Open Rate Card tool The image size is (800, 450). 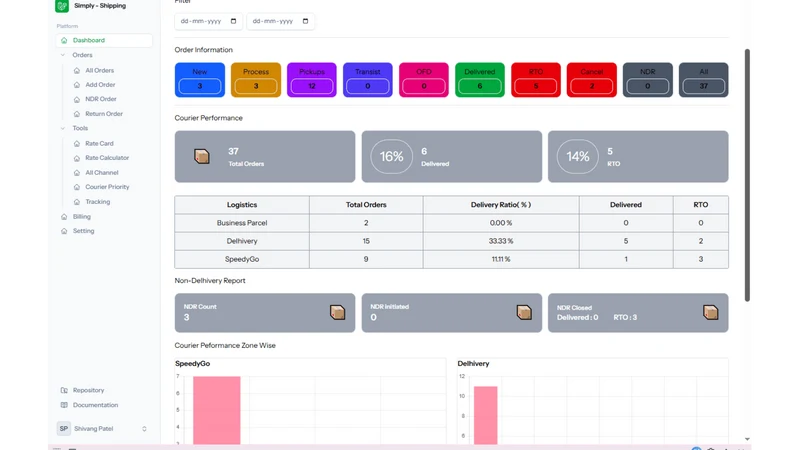point(99,143)
